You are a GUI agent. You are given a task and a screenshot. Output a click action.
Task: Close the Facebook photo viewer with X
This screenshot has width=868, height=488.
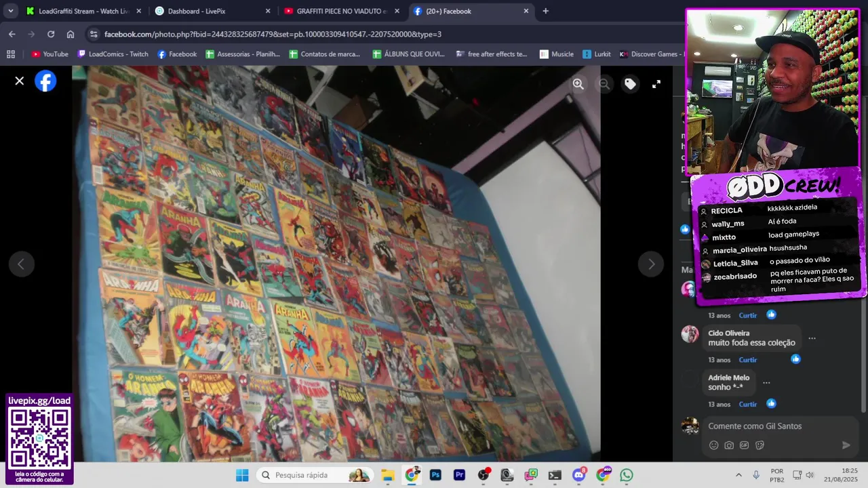(x=20, y=81)
